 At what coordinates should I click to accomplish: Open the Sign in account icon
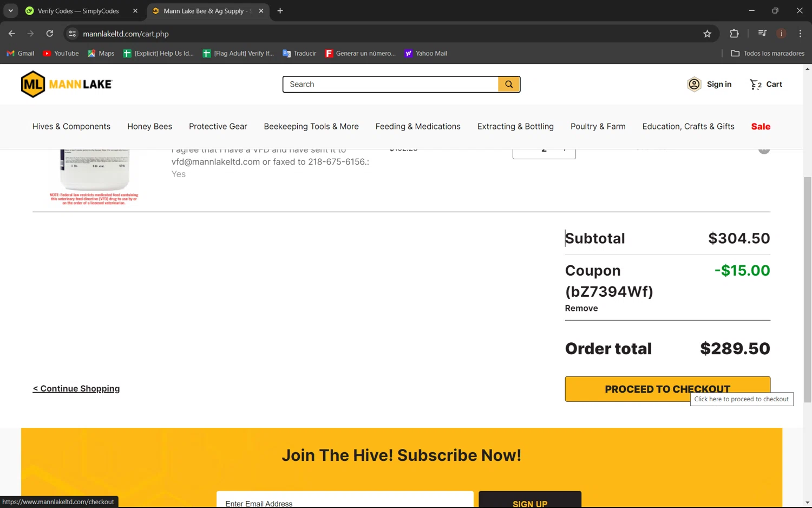694,84
